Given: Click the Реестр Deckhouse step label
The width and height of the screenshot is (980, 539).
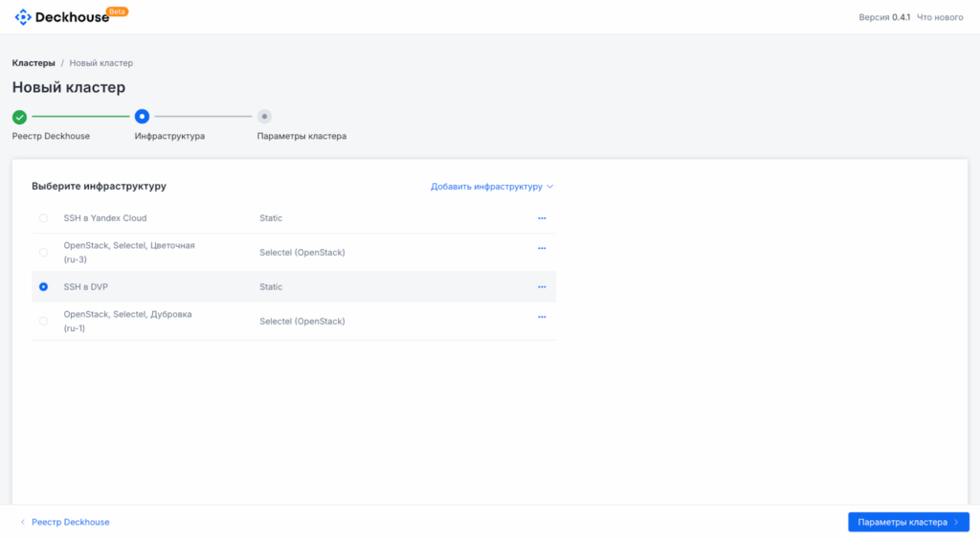Looking at the screenshot, I should coord(51,136).
